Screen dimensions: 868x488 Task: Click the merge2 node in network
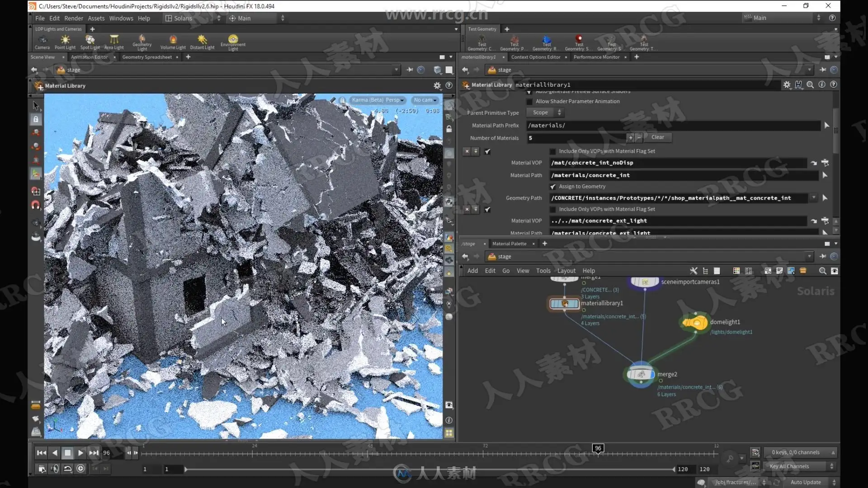[x=641, y=374]
